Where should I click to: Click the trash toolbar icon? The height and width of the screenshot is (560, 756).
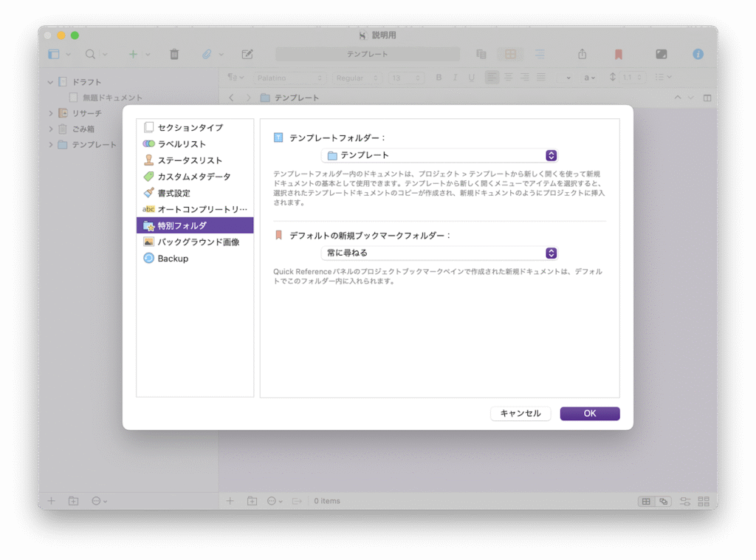pyautogui.click(x=174, y=54)
